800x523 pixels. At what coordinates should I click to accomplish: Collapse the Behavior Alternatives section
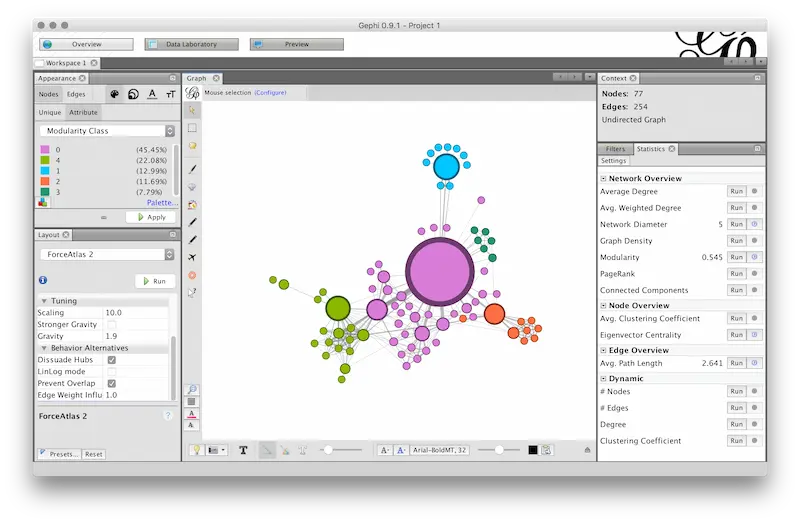44,348
